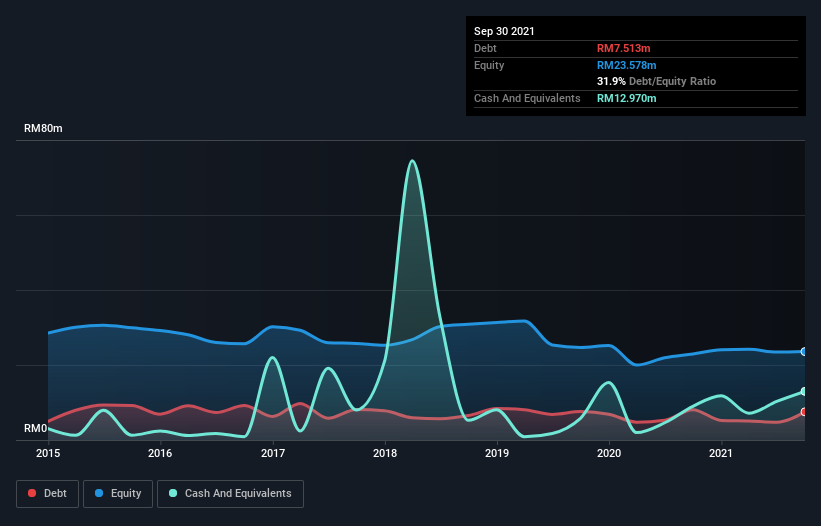Image resolution: width=821 pixels, height=526 pixels.
Task: Click the 2015 x-axis label
Action: point(48,453)
